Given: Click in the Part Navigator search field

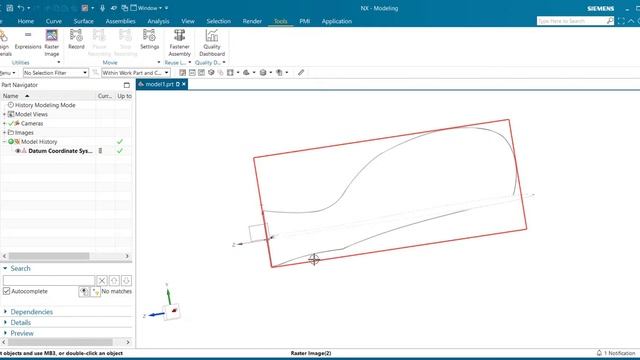Looking at the screenshot, I should click(49, 280).
